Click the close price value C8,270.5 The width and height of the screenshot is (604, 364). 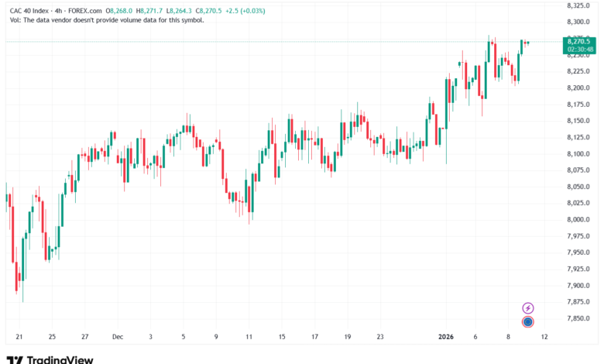point(211,10)
